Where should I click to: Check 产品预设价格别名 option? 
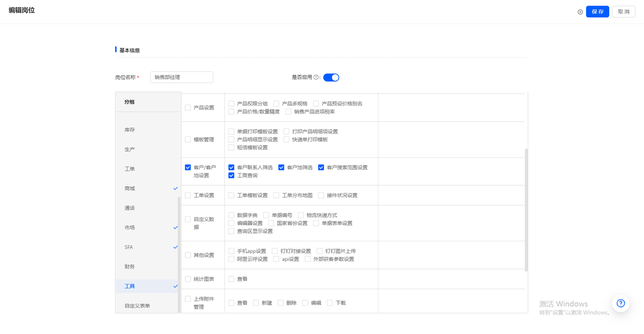coord(316,103)
